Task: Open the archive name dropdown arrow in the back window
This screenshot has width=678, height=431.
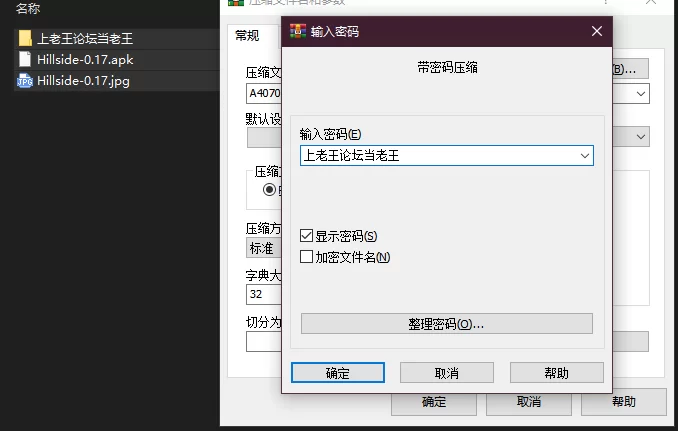Action: point(641,94)
